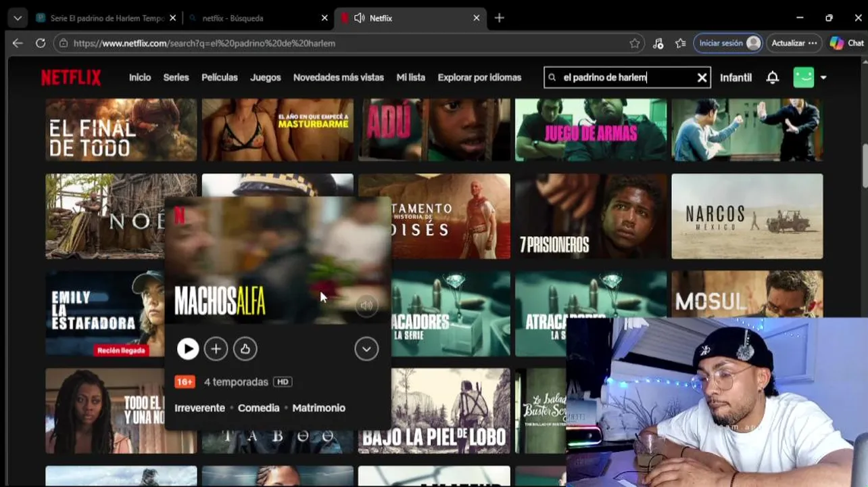Click the Actualizar button

[x=795, y=43]
